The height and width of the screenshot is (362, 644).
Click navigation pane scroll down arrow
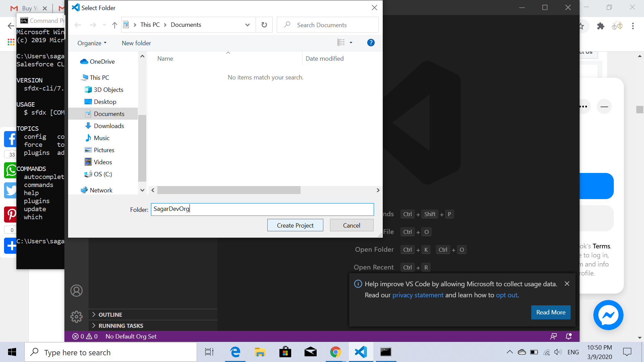pos(142,190)
